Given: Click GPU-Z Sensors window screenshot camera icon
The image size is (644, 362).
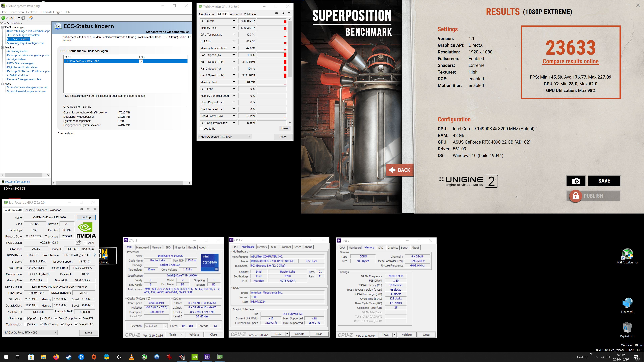Looking at the screenshot, I should pyautogui.click(x=276, y=13).
